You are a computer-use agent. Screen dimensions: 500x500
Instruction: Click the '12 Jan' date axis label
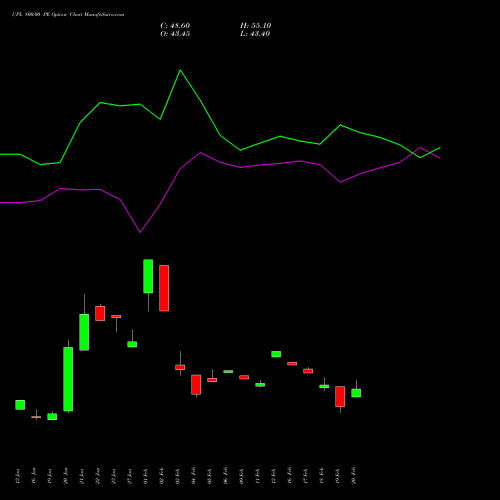[x=18, y=476]
